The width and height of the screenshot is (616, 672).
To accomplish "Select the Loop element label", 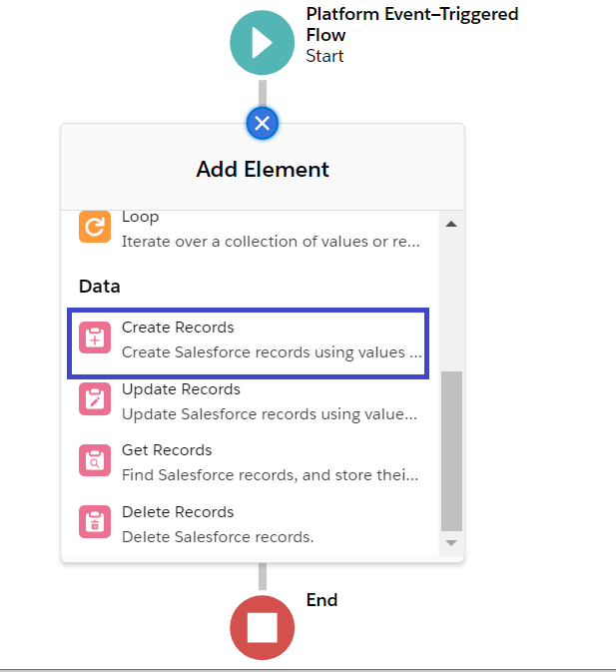I will [140, 217].
